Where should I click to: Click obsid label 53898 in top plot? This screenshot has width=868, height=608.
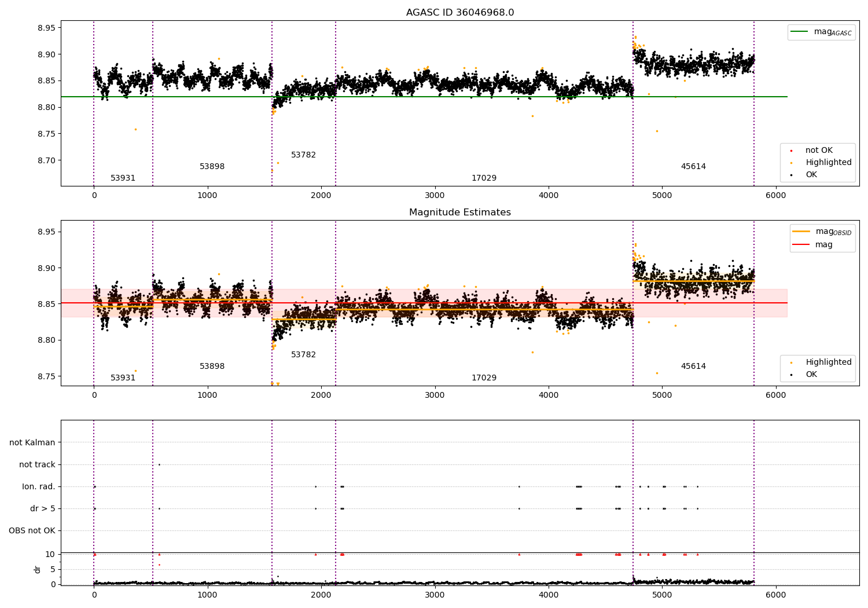pyautogui.click(x=212, y=167)
